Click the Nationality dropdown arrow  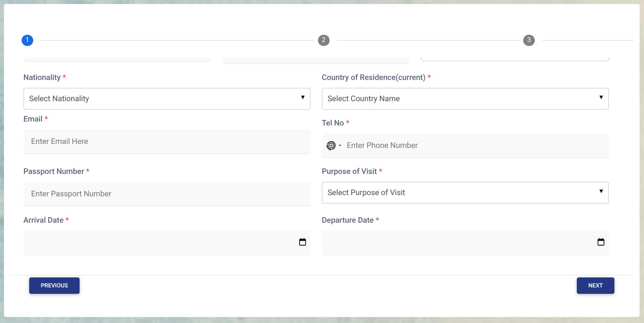pos(303,98)
